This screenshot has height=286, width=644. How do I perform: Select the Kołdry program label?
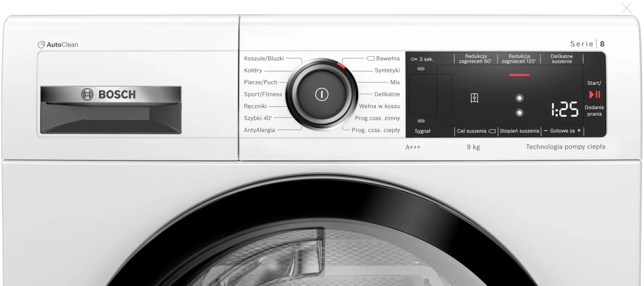tap(253, 70)
